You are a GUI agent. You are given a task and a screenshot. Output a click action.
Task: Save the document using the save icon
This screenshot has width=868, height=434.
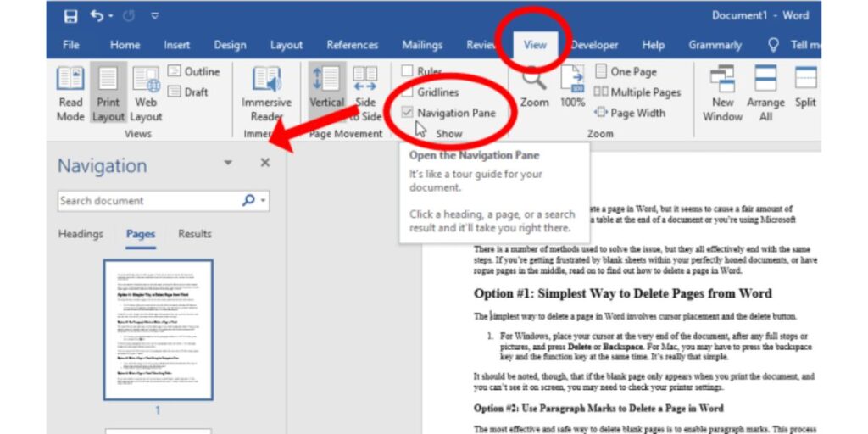(x=71, y=17)
